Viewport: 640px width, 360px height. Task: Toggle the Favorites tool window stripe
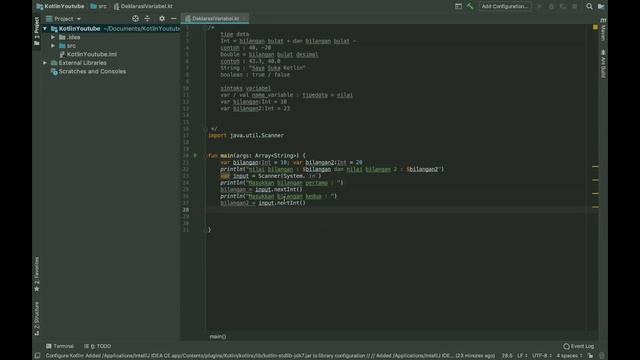[37, 274]
